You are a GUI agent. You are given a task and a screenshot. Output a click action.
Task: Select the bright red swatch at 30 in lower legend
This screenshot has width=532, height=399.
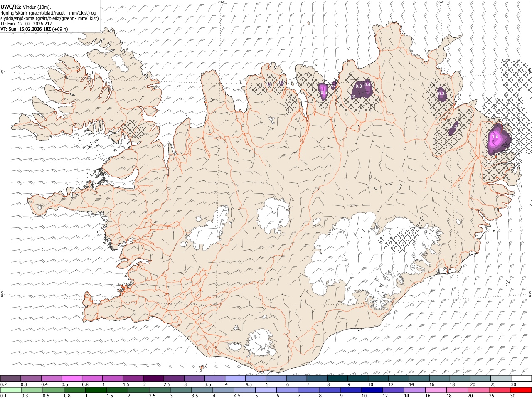coord(521,390)
